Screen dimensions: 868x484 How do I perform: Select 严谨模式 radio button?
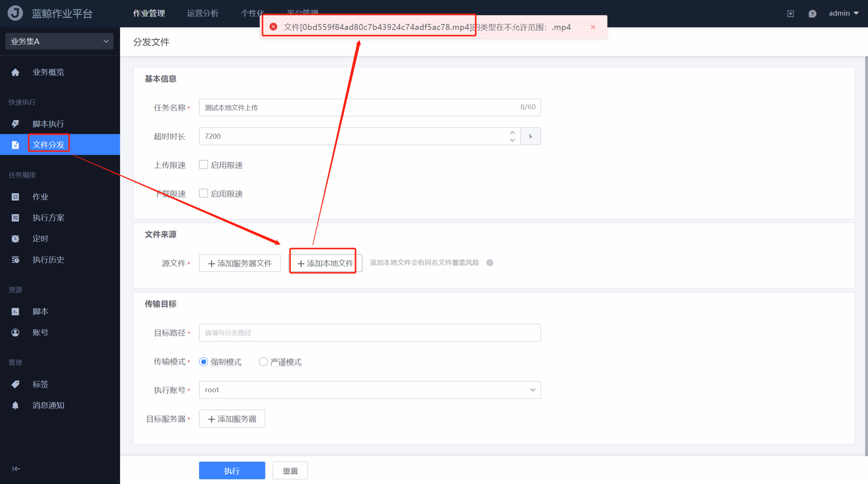(x=263, y=362)
